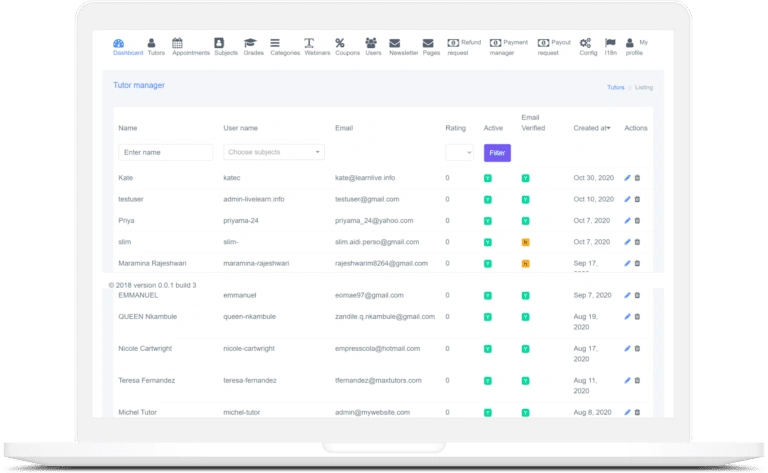Edit tutor Kate with pencil icon
This screenshot has height=473, width=768.
pyautogui.click(x=627, y=178)
